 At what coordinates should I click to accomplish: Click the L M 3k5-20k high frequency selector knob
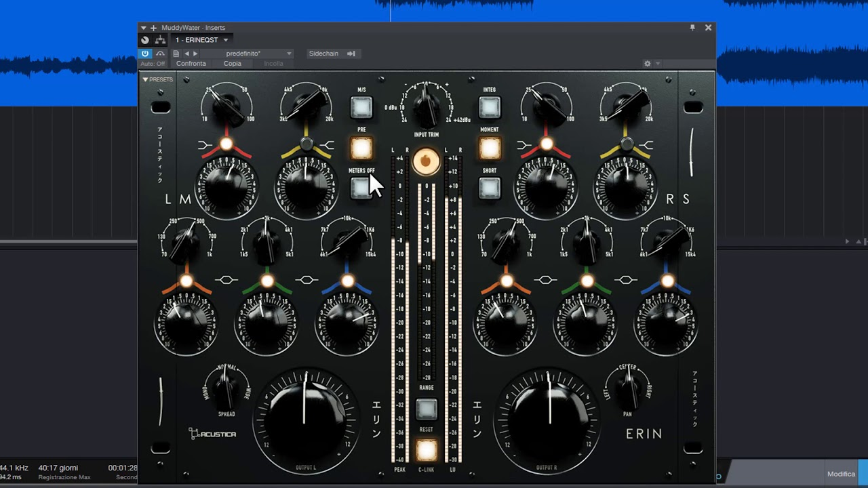tap(307, 106)
